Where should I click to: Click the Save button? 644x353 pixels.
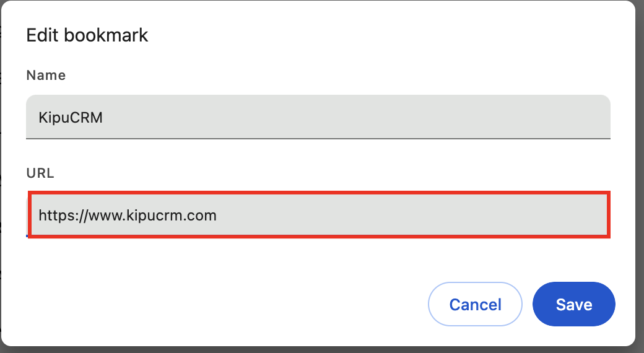573,304
